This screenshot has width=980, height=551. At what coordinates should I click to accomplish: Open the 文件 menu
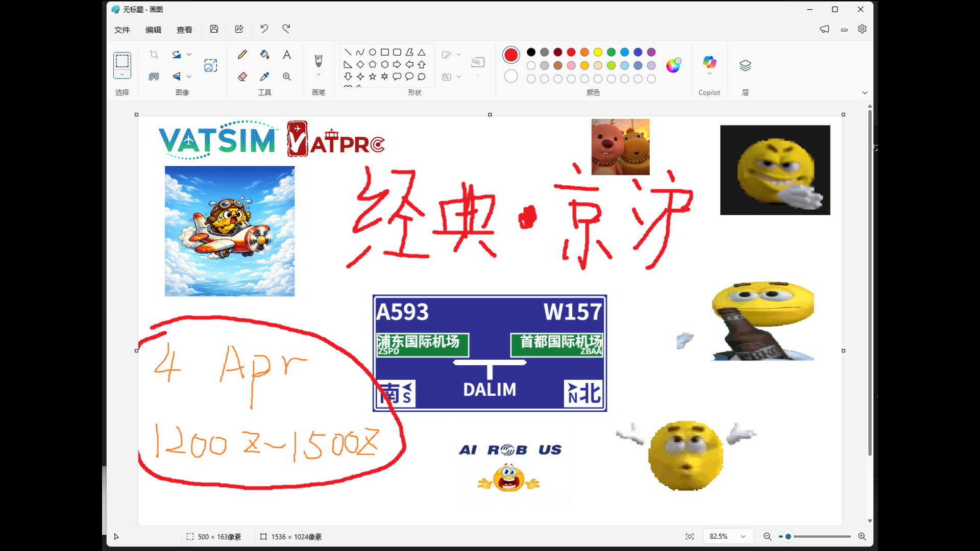[122, 30]
